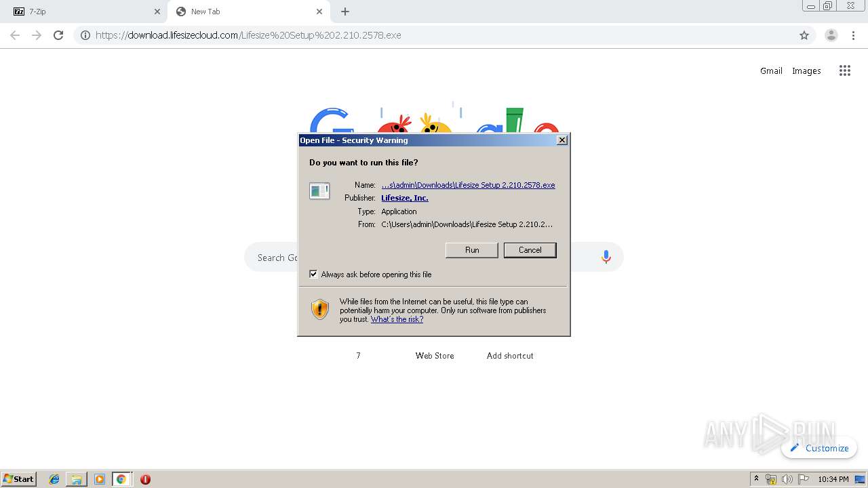Click the browser back arrow
This screenshot has height=488, width=868.
(x=15, y=35)
